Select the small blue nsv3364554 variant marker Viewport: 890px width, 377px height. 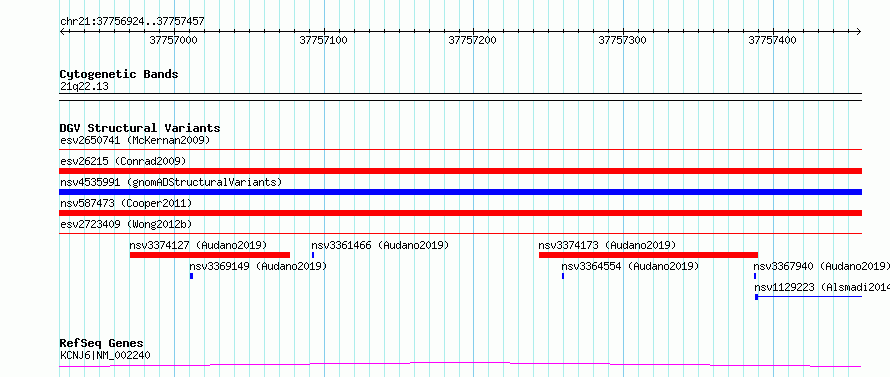click(563, 276)
